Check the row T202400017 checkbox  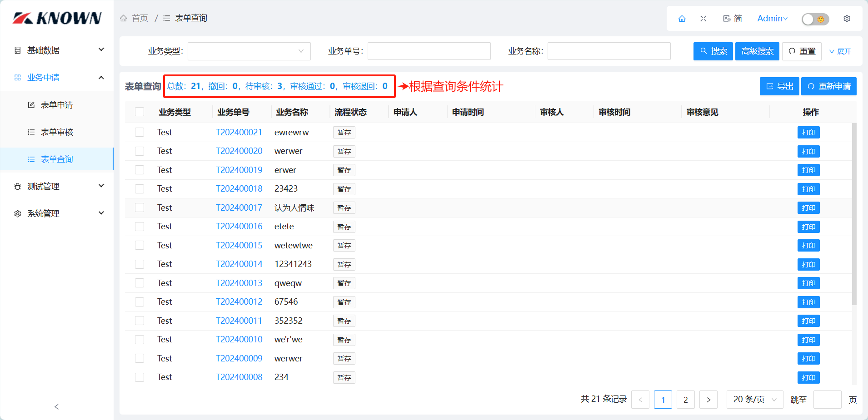[x=140, y=208]
